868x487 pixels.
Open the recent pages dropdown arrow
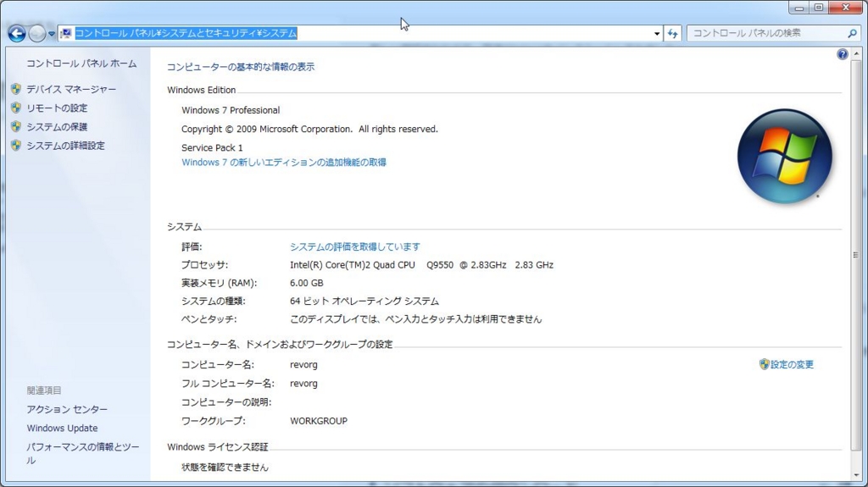pos(52,34)
